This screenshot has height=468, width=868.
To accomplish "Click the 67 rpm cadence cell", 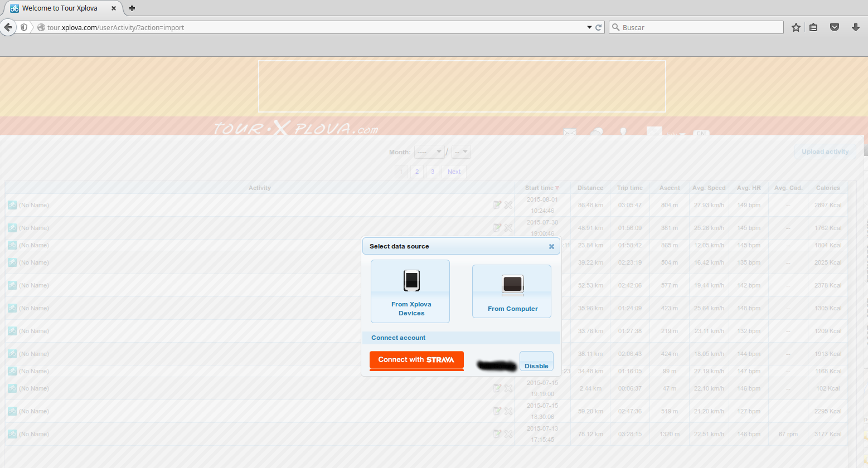I will 788,434.
